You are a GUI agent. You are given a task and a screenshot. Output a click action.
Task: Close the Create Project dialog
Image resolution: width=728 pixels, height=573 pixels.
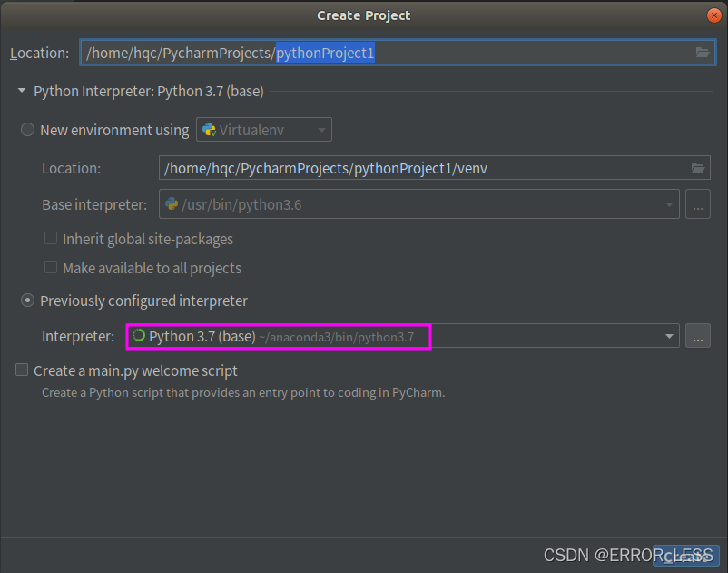[713, 15]
